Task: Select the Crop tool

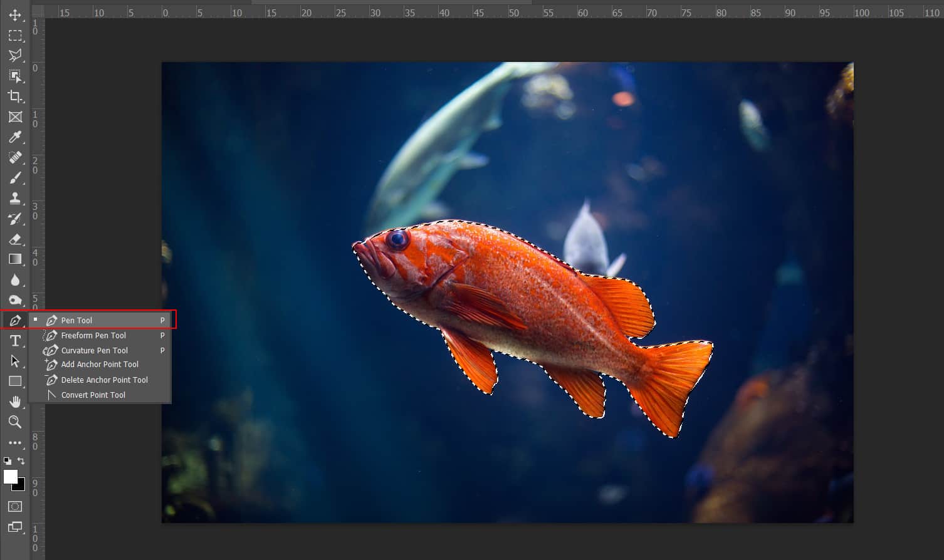Action: click(15, 96)
